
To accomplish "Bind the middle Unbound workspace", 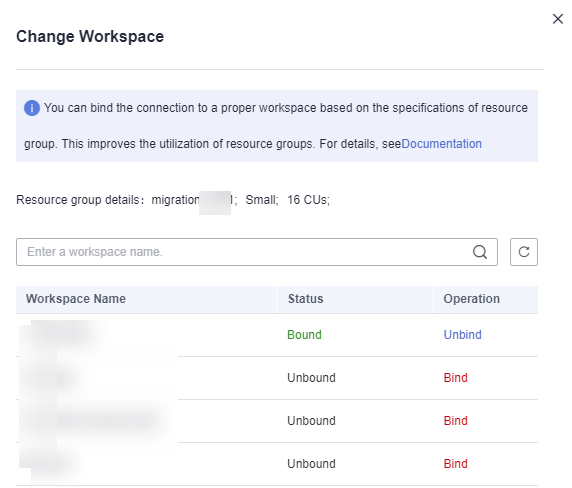I will click(456, 421).
